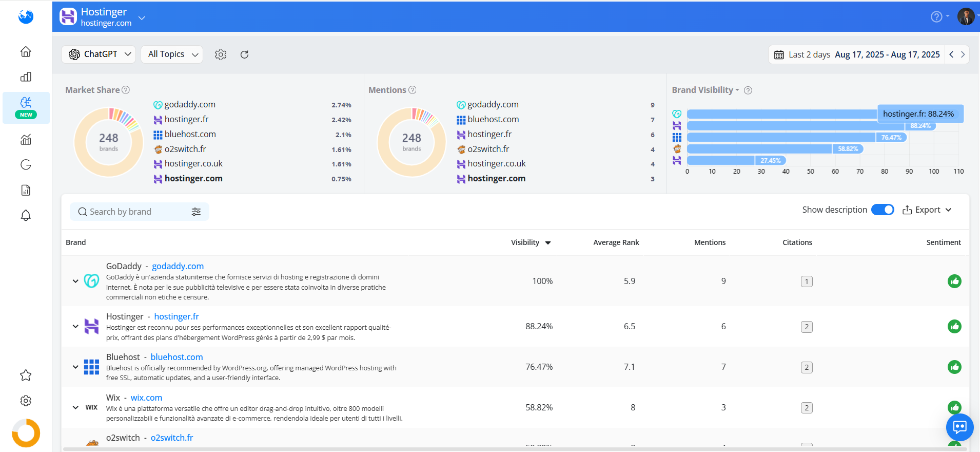Click GoDaddy positive sentiment thumbs-up
Screen dimensions: 980x452
click(954, 281)
